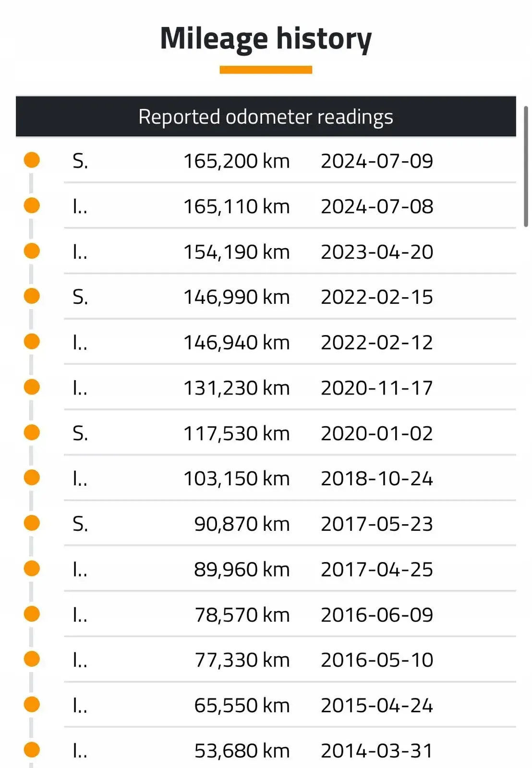Select the timeline dot for 2017-05-23
Viewport: 532px width, 768px height.
(32, 523)
